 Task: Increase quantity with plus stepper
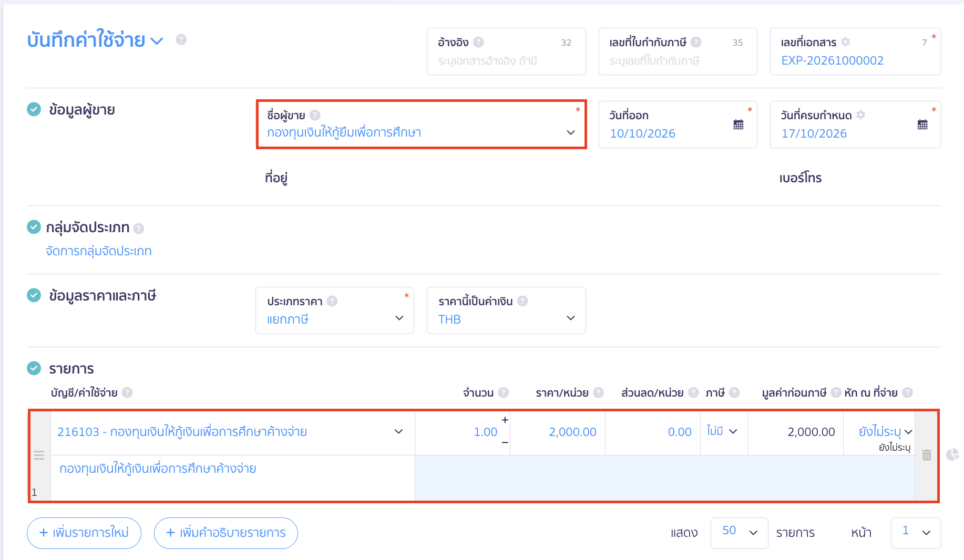point(505,420)
